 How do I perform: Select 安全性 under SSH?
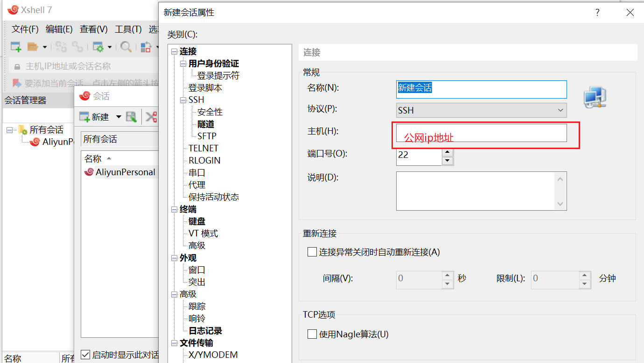click(x=210, y=112)
